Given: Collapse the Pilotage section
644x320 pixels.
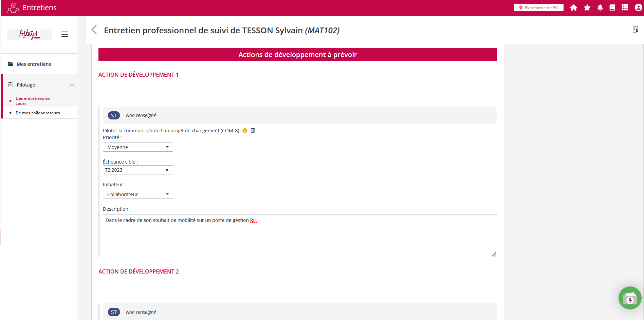Looking at the screenshot, I should pyautogui.click(x=72, y=85).
